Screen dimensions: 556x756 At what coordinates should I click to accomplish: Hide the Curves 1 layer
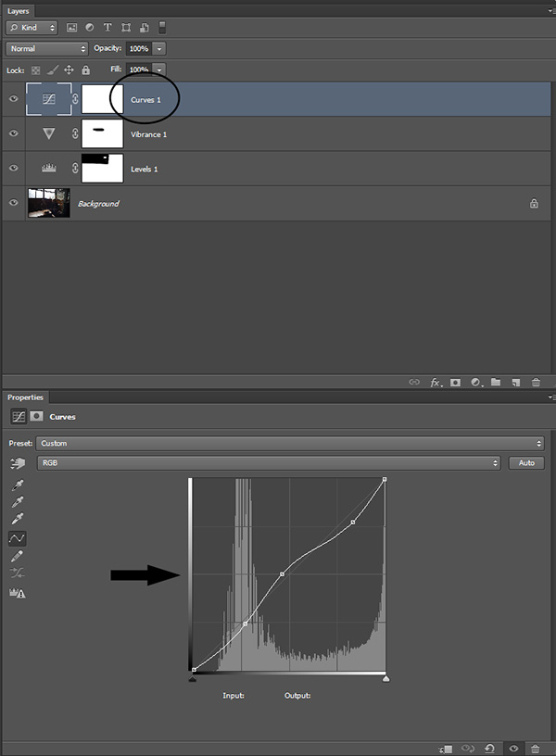pos(14,99)
